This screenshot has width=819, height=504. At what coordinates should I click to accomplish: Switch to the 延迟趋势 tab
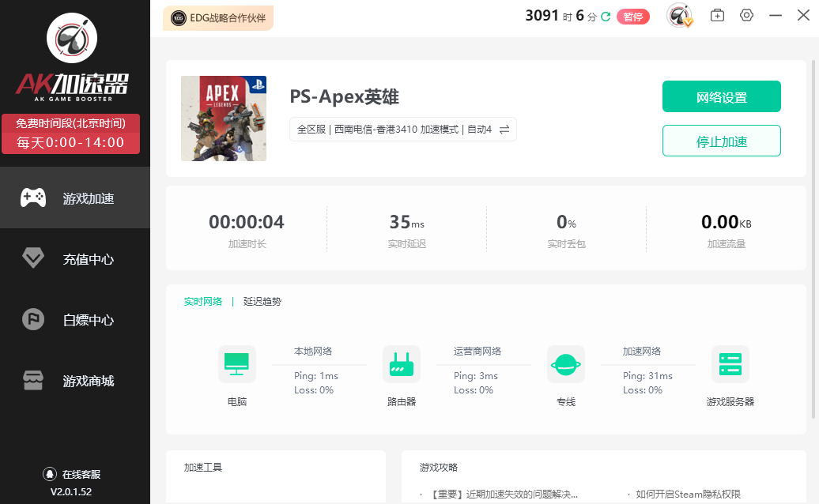pyautogui.click(x=262, y=302)
